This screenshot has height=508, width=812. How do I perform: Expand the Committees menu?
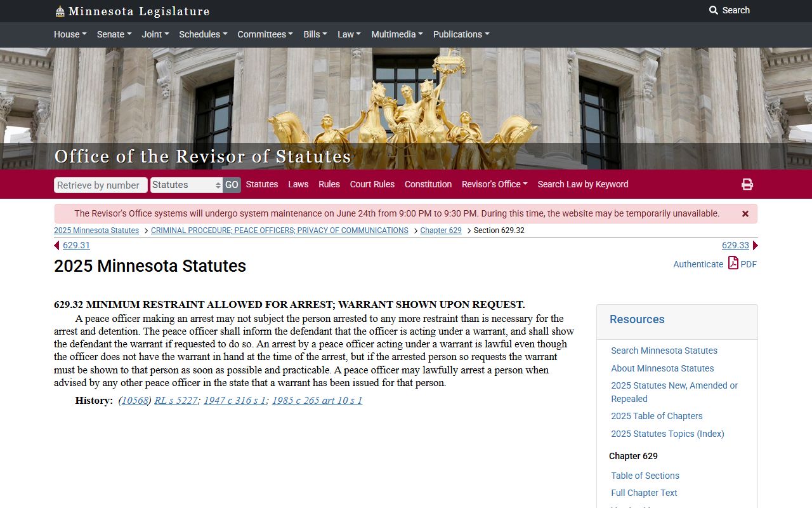tap(265, 34)
